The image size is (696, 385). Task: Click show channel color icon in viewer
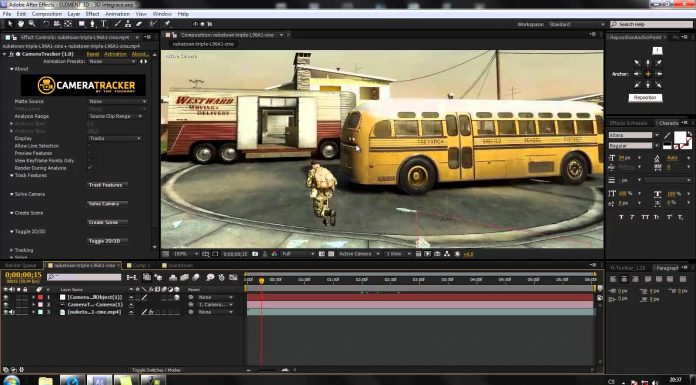point(274,254)
